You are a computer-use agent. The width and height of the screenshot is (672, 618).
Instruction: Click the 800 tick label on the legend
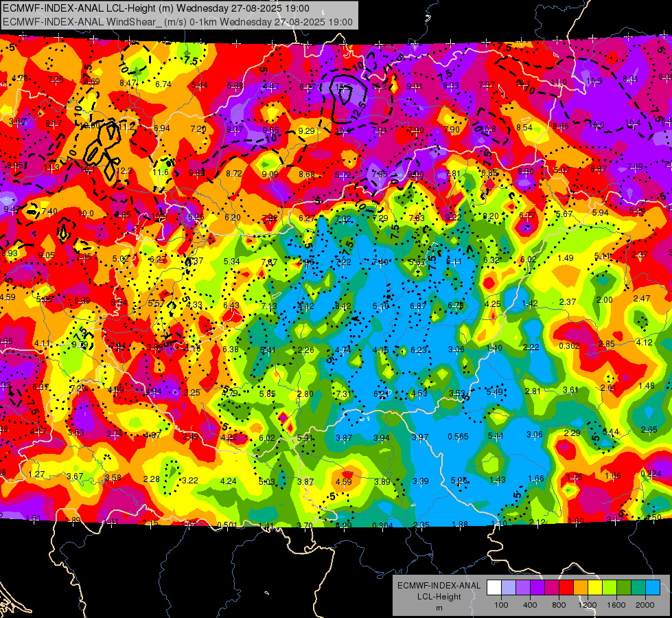pos(559,605)
